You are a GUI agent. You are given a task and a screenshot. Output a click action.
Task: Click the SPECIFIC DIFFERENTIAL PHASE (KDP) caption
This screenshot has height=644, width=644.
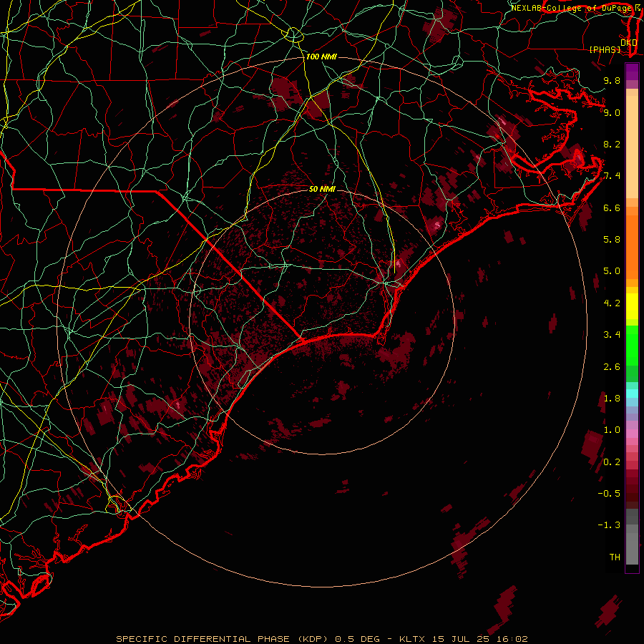pos(223,639)
